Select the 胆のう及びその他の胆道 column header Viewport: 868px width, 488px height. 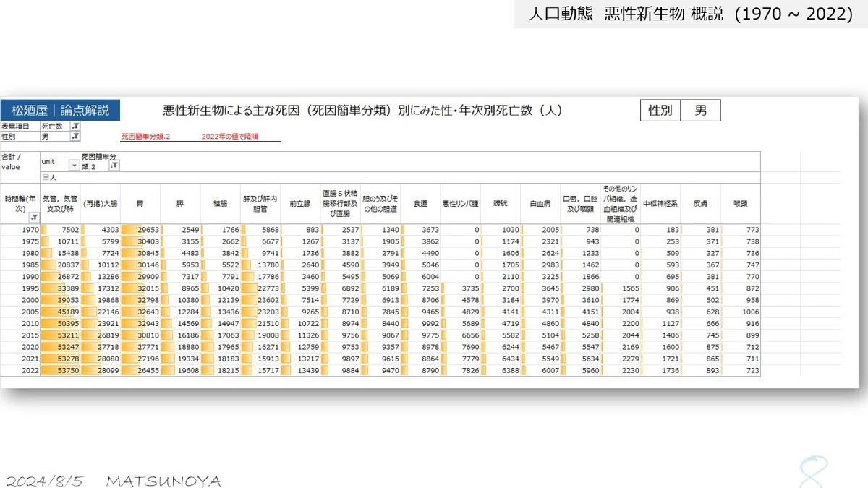(x=380, y=205)
